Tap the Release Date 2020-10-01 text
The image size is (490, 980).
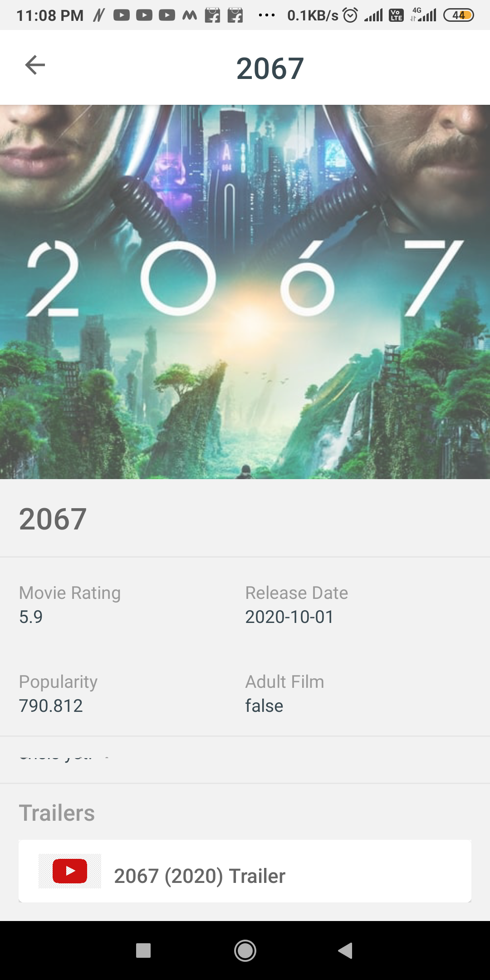click(289, 616)
